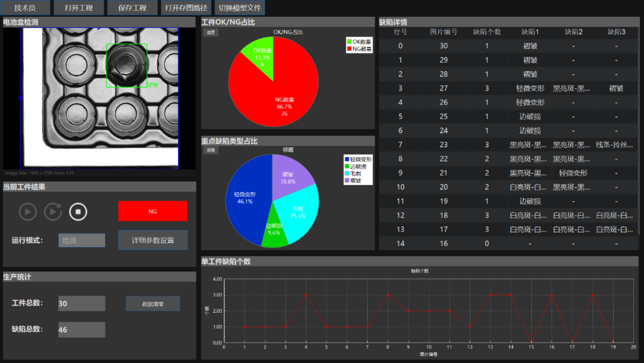Click the replay/loop run icon
This screenshot has width=644, height=363.
tap(52, 211)
